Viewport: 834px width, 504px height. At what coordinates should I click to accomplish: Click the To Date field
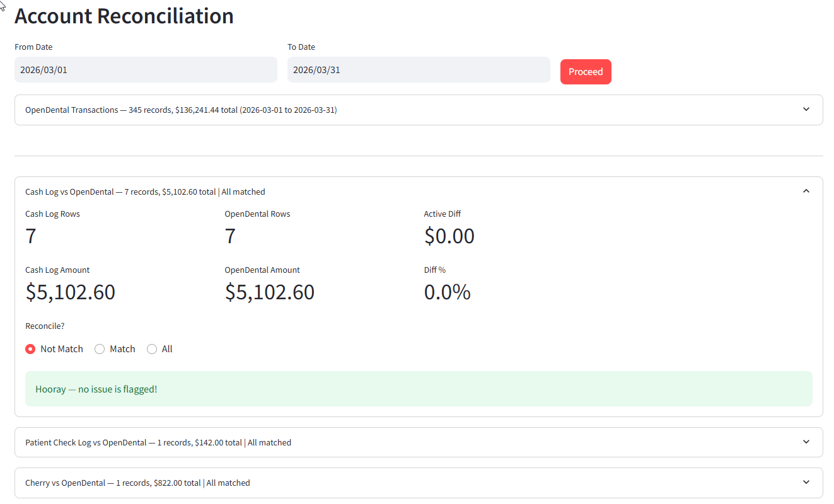point(418,69)
